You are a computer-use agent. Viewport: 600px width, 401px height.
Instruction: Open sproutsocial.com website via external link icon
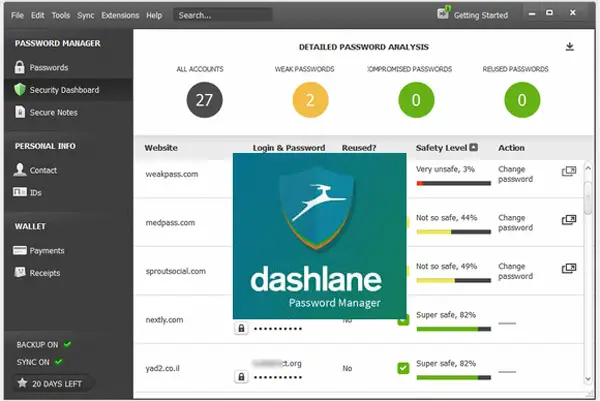[x=569, y=268]
